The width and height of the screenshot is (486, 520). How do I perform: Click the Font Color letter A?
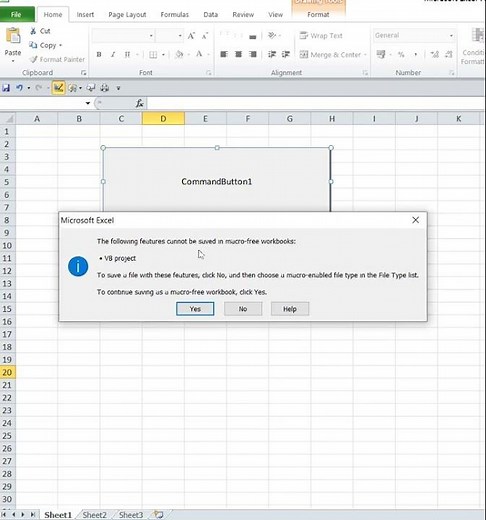point(199,54)
